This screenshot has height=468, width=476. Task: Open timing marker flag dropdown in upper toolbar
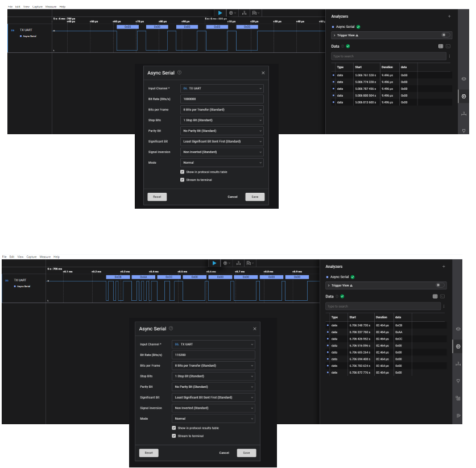[x=255, y=13]
